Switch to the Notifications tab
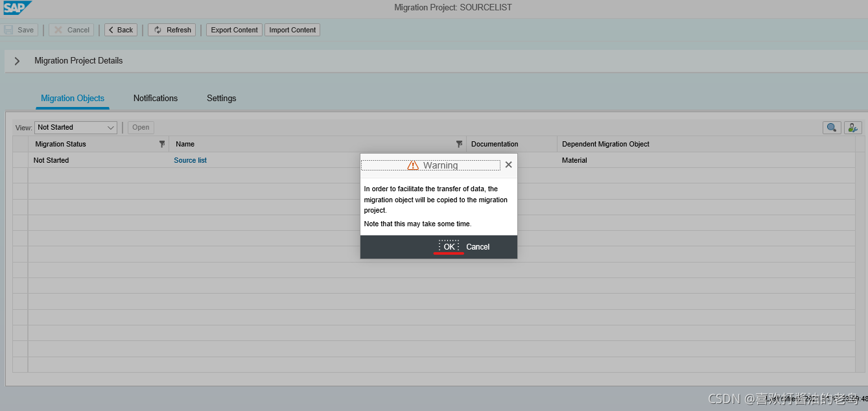 [155, 98]
